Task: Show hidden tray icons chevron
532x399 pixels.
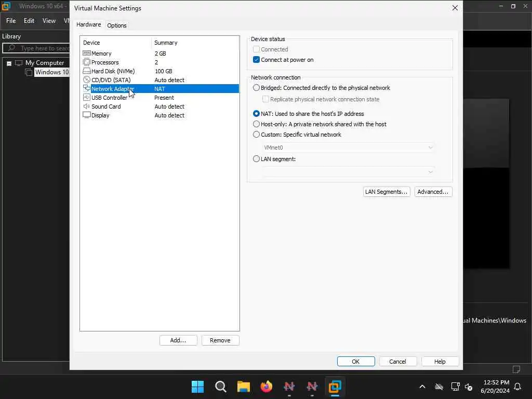Action: [x=422, y=387]
